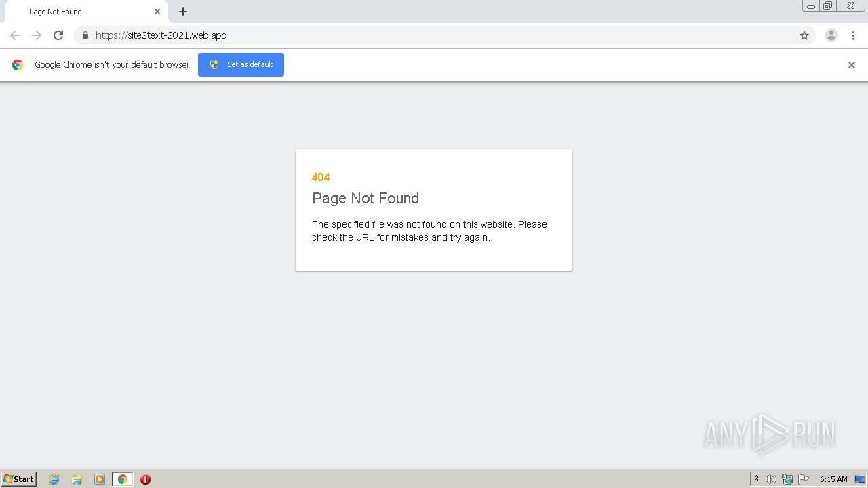Open the volume speaker tray icon

pyautogui.click(x=771, y=479)
